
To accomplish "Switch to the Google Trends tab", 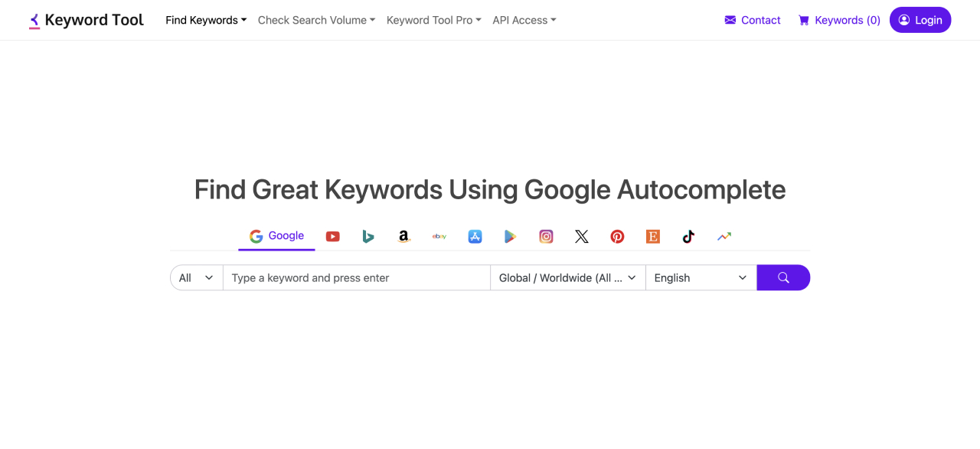I will click(724, 237).
